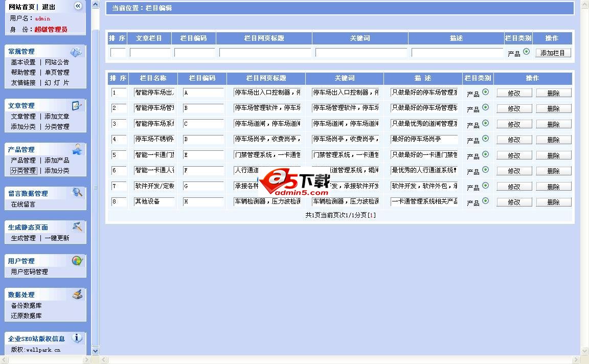Click main vertical scrollbar down arrow

point(585,351)
